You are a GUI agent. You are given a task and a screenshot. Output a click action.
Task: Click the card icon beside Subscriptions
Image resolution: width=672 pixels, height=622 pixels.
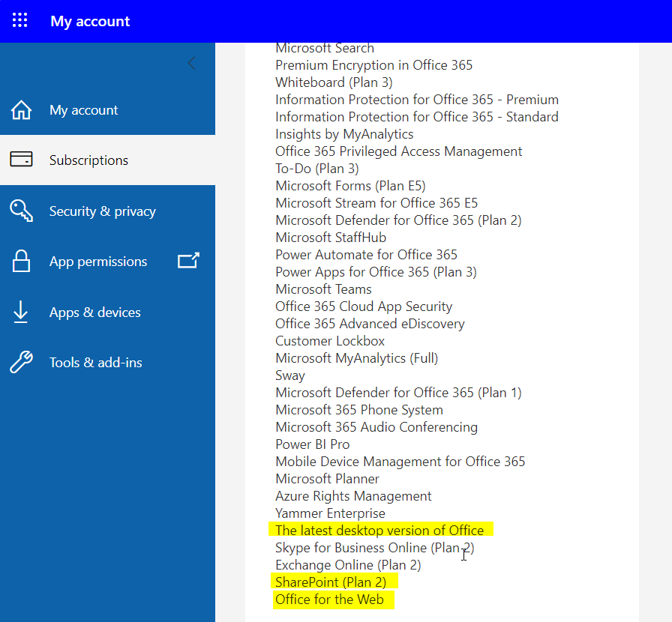[21, 159]
